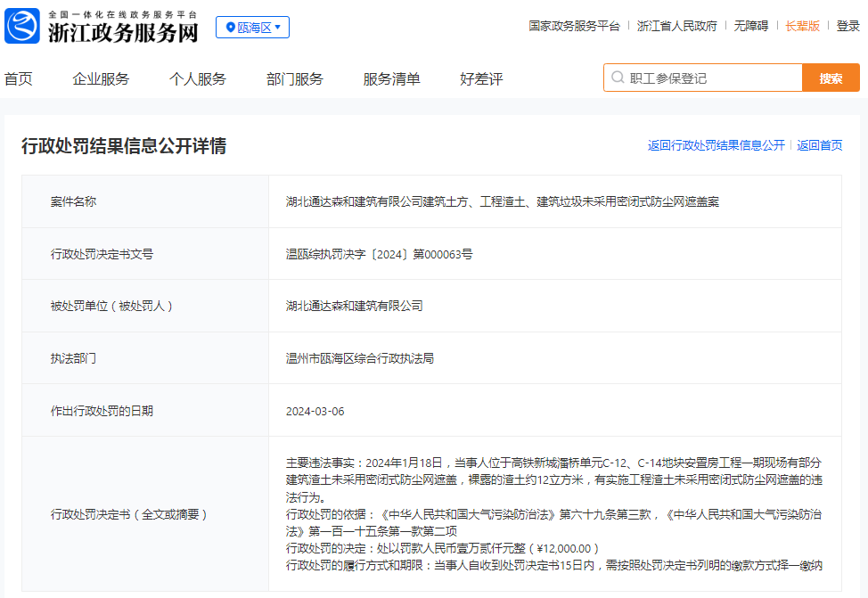The width and height of the screenshot is (868, 598).
Task: Click the Zhejiang government service site logo icon
Action: 22,26
